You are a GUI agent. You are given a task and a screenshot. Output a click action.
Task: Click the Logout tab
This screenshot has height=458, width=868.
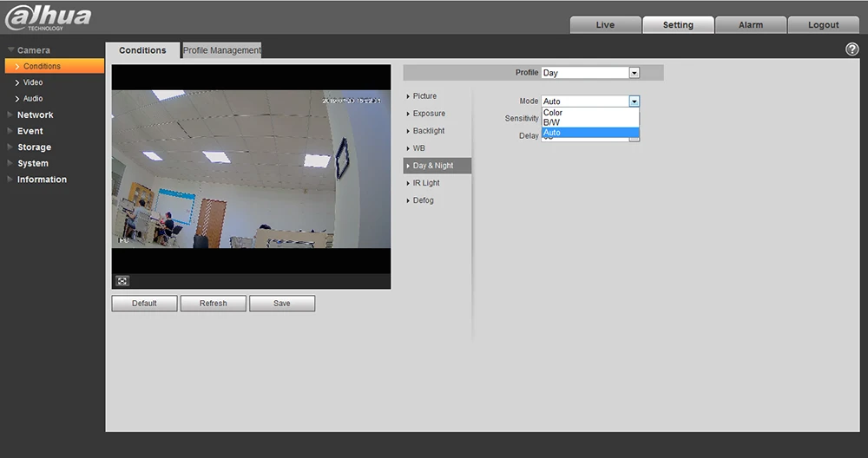[x=823, y=25]
